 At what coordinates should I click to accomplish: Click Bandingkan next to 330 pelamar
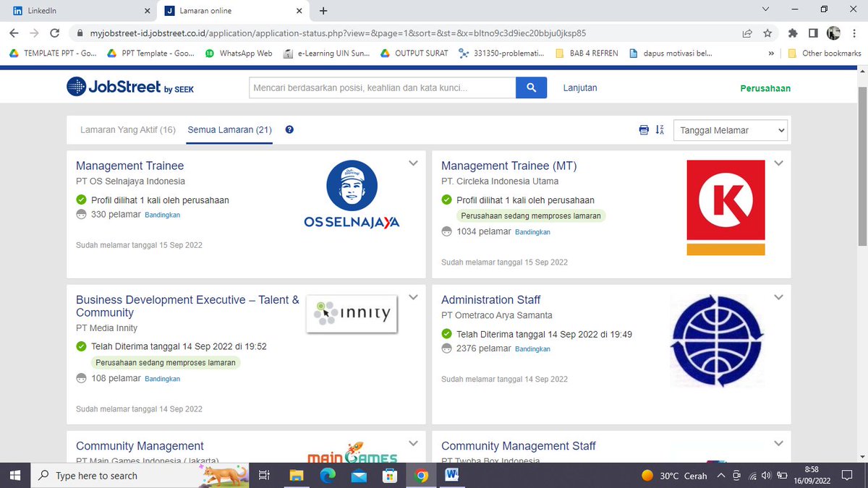pyautogui.click(x=163, y=215)
